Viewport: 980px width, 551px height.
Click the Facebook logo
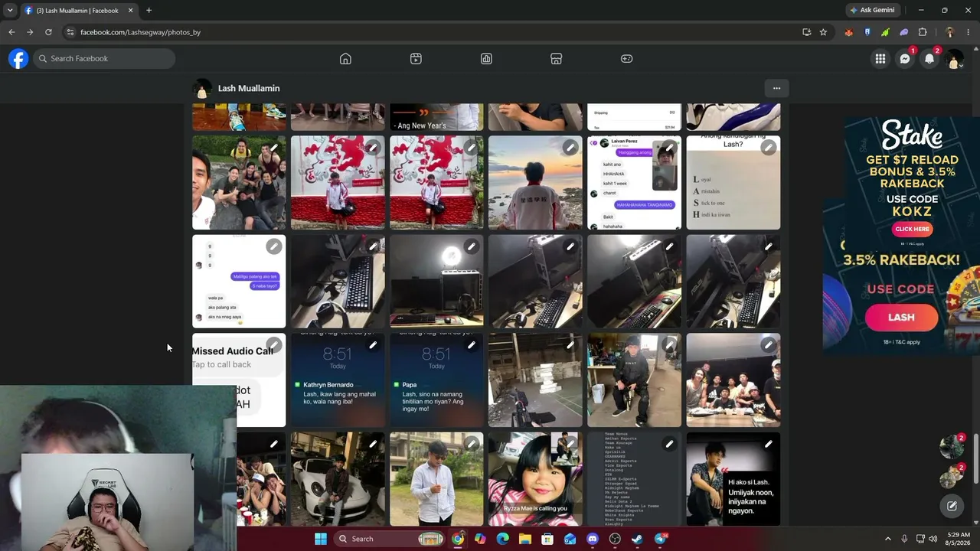[x=18, y=58]
